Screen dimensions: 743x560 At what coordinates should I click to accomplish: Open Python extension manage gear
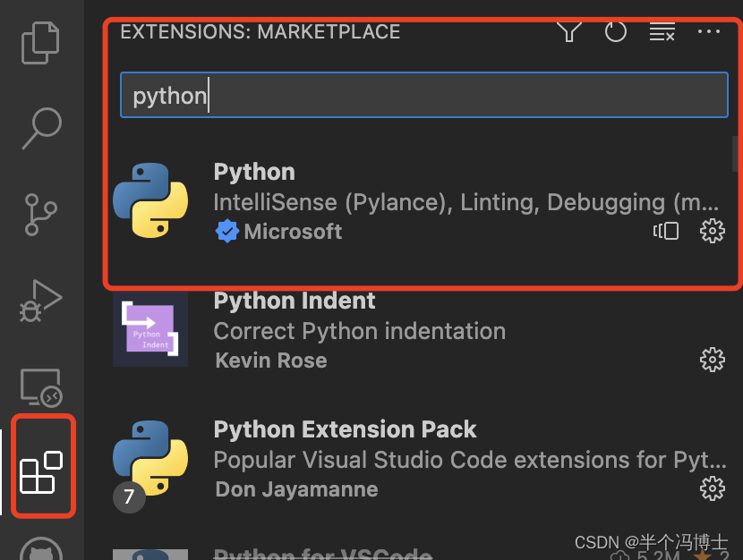point(713,231)
